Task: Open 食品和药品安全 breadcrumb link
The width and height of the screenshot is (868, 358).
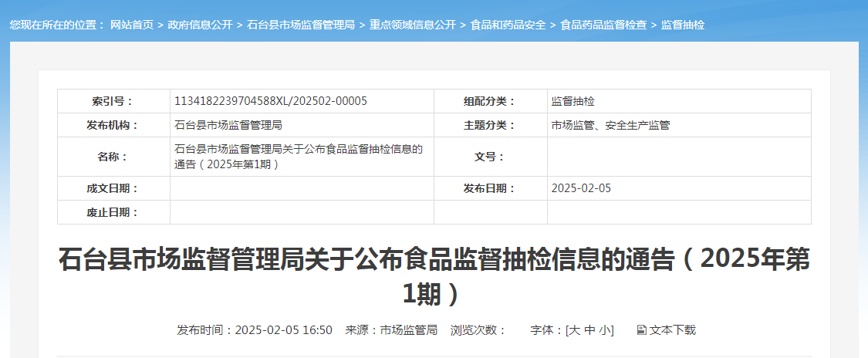Action: (x=508, y=25)
